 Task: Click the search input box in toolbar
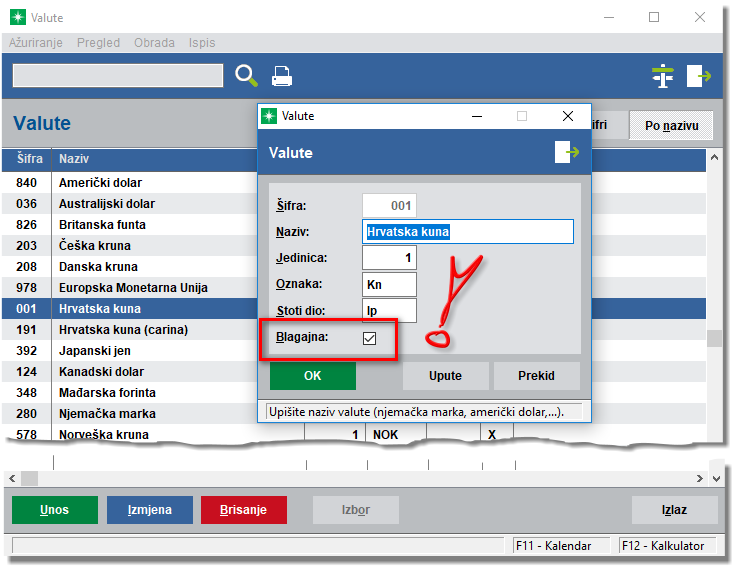click(118, 75)
